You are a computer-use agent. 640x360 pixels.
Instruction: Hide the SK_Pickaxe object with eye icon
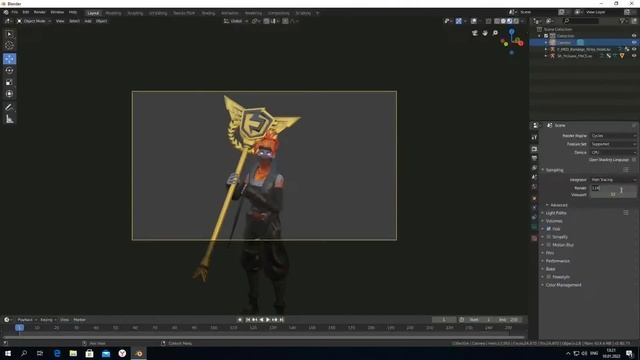(x=634, y=56)
